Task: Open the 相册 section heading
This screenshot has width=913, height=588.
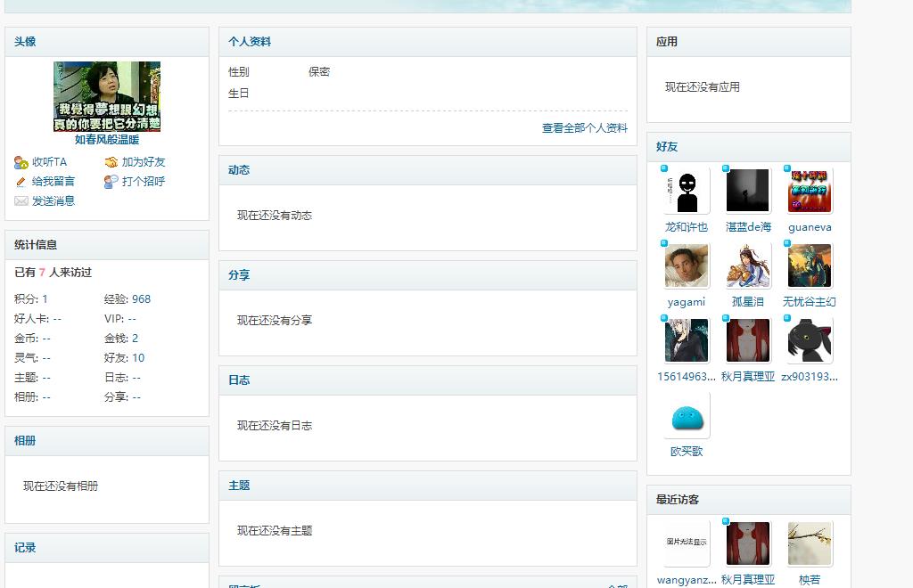Action: pyautogui.click(x=25, y=441)
